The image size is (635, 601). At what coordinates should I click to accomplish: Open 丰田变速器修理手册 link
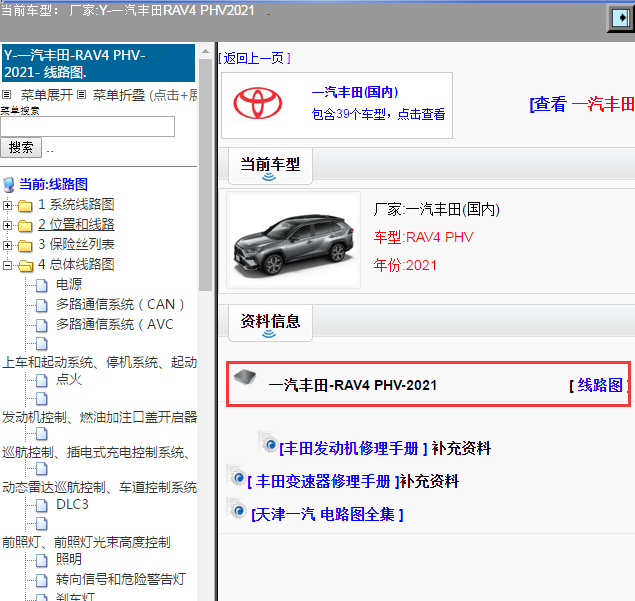click(x=324, y=482)
